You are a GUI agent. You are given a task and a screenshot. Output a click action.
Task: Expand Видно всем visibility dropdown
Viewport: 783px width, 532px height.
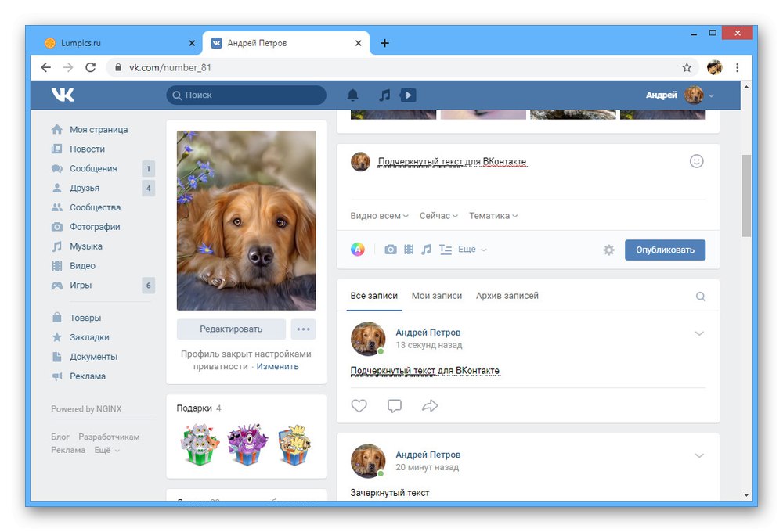[x=379, y=216]
